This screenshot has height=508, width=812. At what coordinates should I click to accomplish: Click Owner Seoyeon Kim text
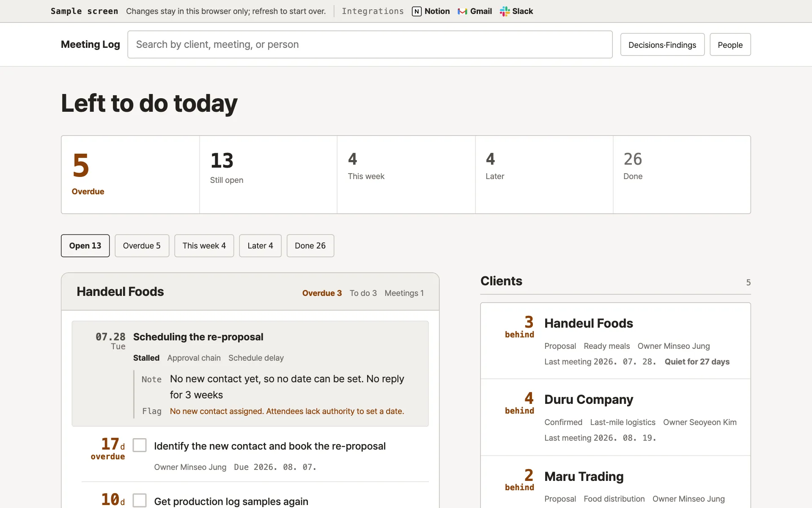(x=700, y=422)
